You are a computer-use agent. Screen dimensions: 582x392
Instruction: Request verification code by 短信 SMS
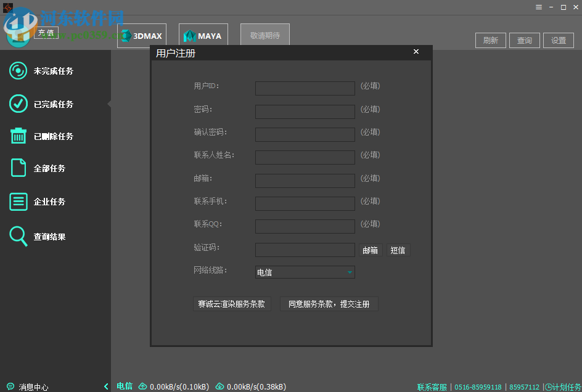(398, 250)
